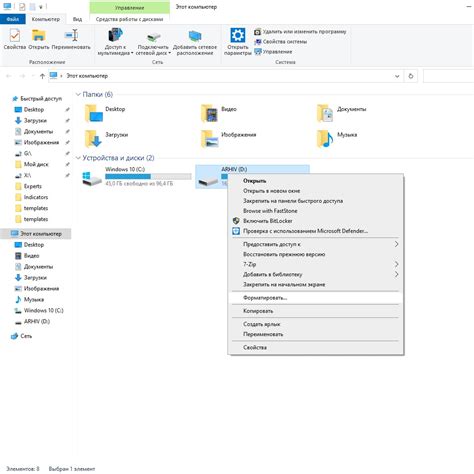Select G:\ in the sidebar
The height and width of the screenshot is (474, 474).
click(x=28, y=154)
